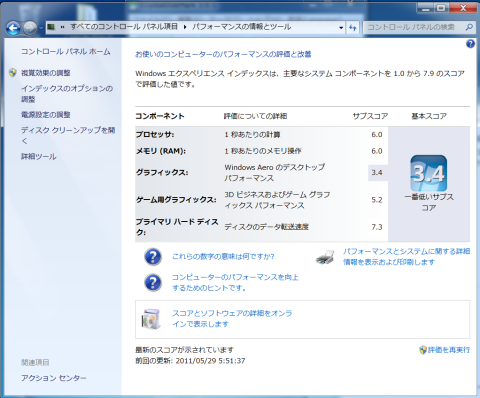
Task: Click the magnifier search icon
Action: (469, 27)
